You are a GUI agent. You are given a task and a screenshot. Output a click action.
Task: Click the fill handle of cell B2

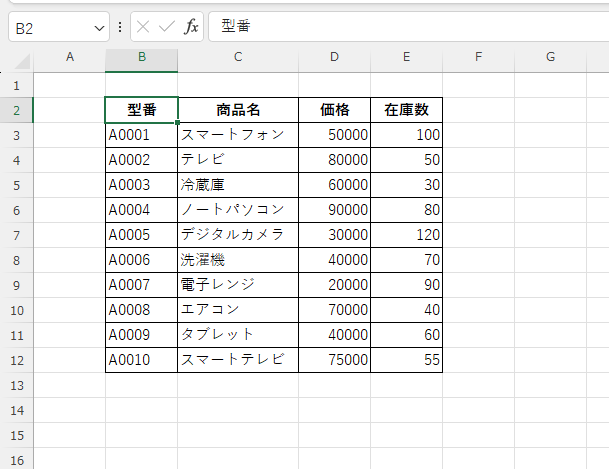point(177,123)
